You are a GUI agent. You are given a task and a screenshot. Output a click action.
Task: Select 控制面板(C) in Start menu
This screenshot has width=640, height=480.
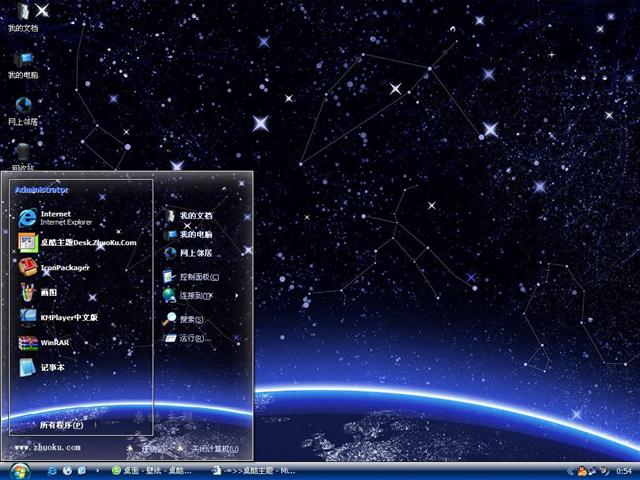pos(198,277)
